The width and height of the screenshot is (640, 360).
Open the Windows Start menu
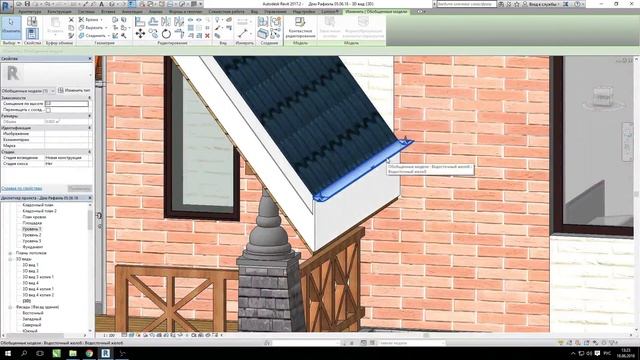click(8, 353)
